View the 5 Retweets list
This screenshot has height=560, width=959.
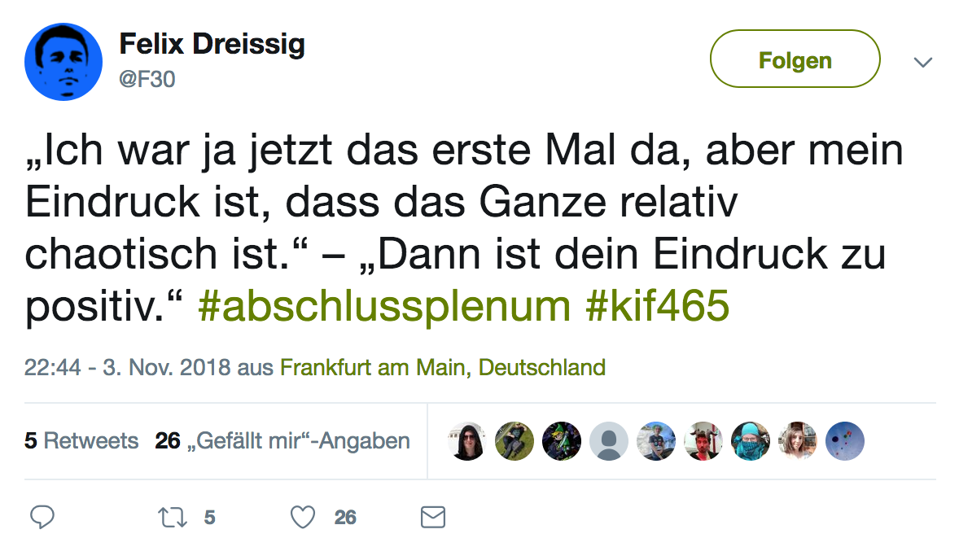81,441
